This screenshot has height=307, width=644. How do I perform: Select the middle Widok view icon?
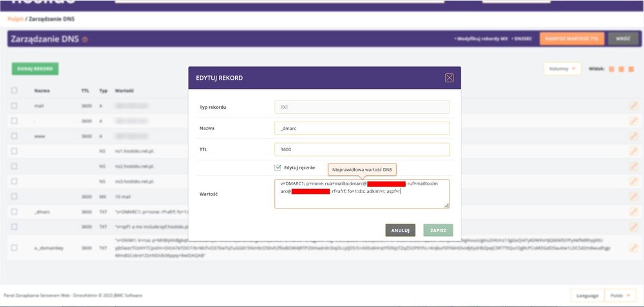point(621,69)
